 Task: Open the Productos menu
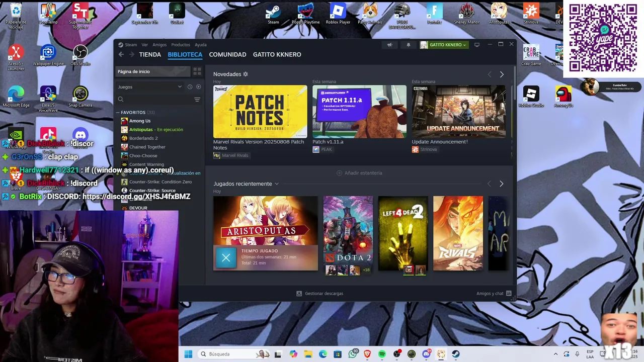(181, 45)
